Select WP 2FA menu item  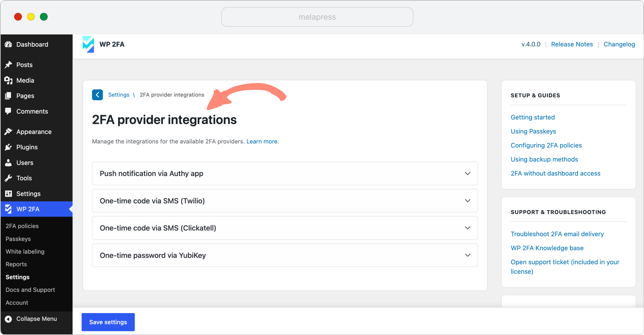(36, 209)
